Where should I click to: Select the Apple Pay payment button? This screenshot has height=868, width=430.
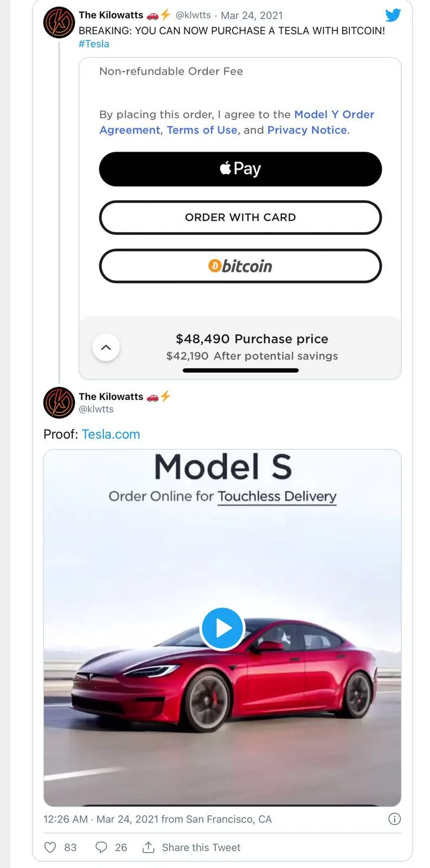pos(240,168)
